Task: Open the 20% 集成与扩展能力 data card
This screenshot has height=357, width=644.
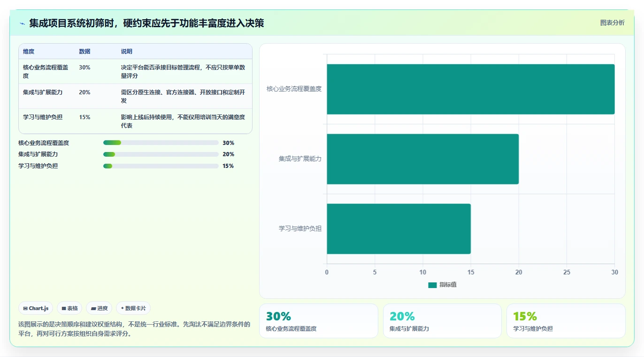Action: pyautogui.click(x=442, y=321)
